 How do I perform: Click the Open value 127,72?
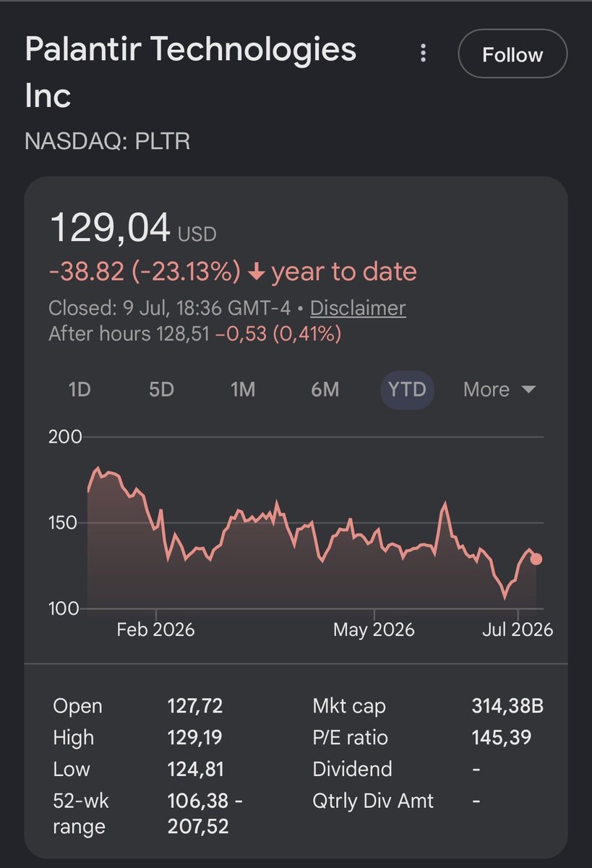195,706
